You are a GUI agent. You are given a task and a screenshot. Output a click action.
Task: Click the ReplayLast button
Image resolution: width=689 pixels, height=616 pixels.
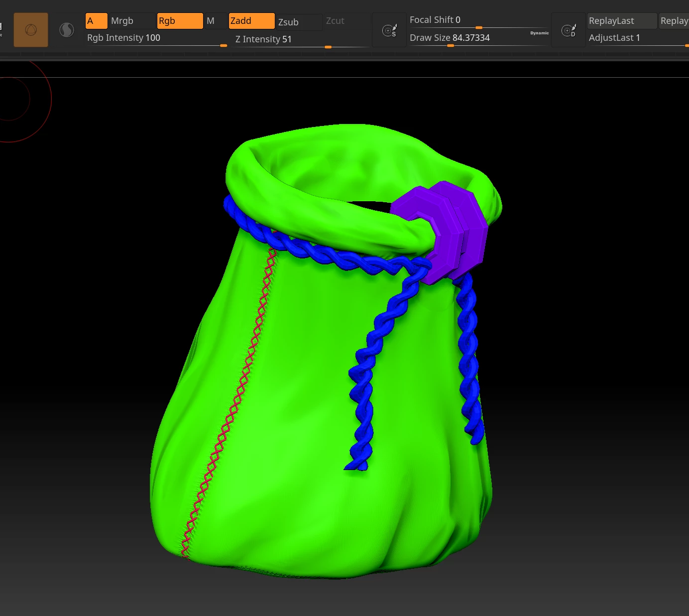coord(622,21)
